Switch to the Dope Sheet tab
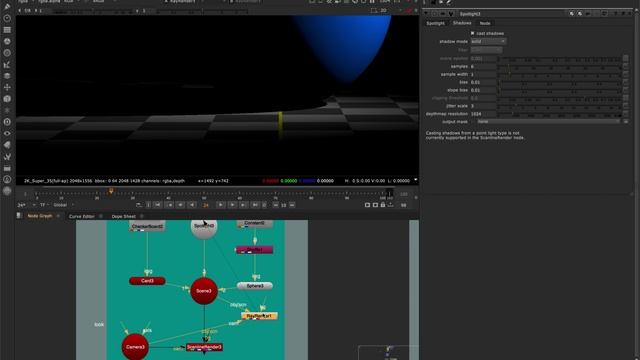This screenshot has width=640, height=360. [123, 216]
